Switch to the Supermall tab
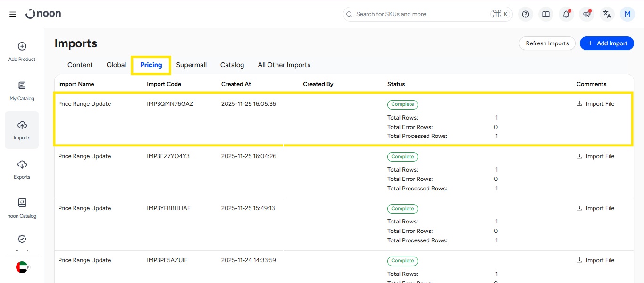The width and height of the screenshot is (644, 283). [191, 65]
